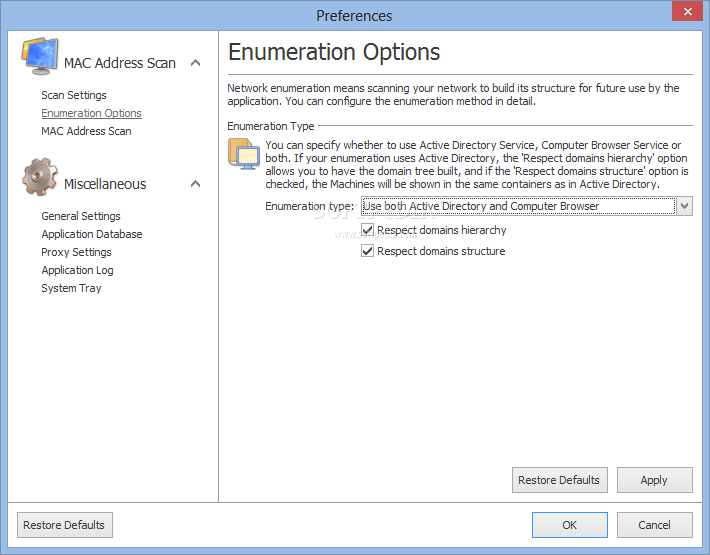The height and width of the screenshot is (555, 710).
Task: Select System Tray settings
Action: [x=72, y=288]
